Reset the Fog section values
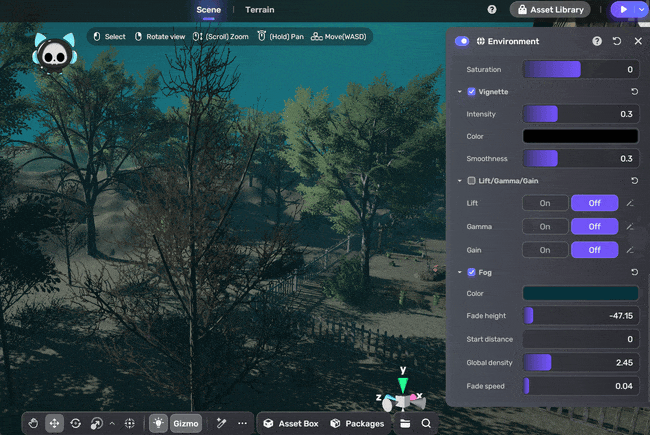 (x=634, y=272)
